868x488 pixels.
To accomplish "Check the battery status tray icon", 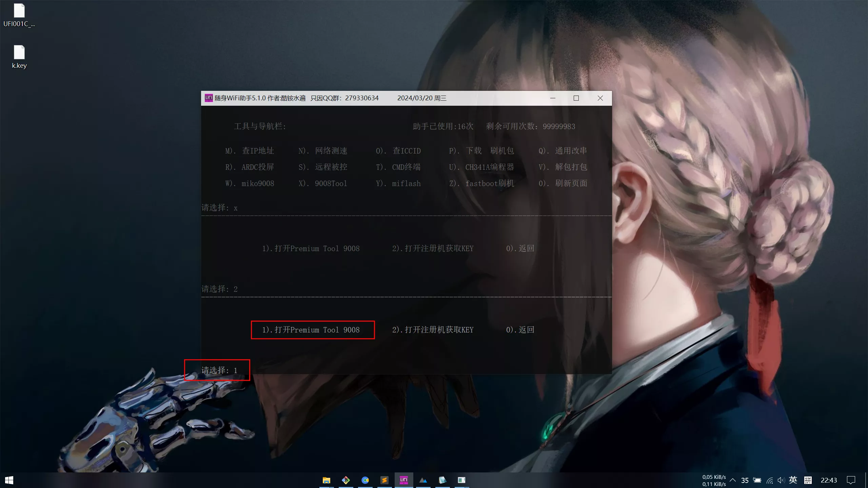I will click(757, 480).
